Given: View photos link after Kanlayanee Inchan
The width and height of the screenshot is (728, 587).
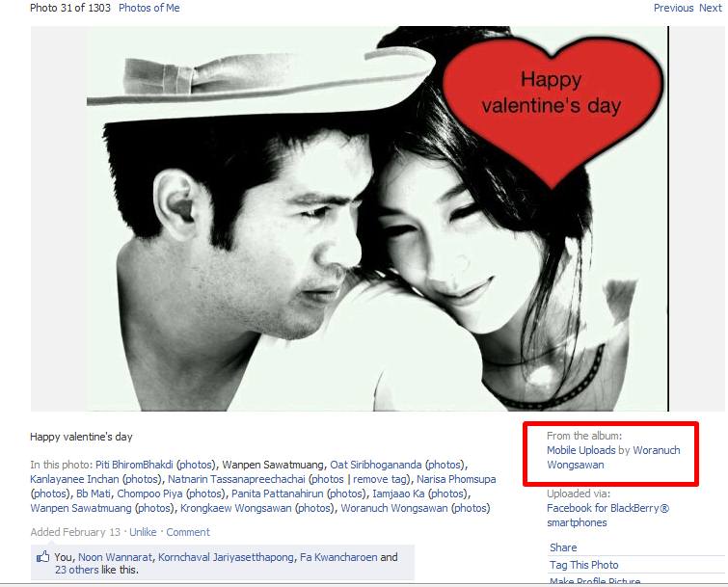Looking at the screenshot, I should pos(142,479).
